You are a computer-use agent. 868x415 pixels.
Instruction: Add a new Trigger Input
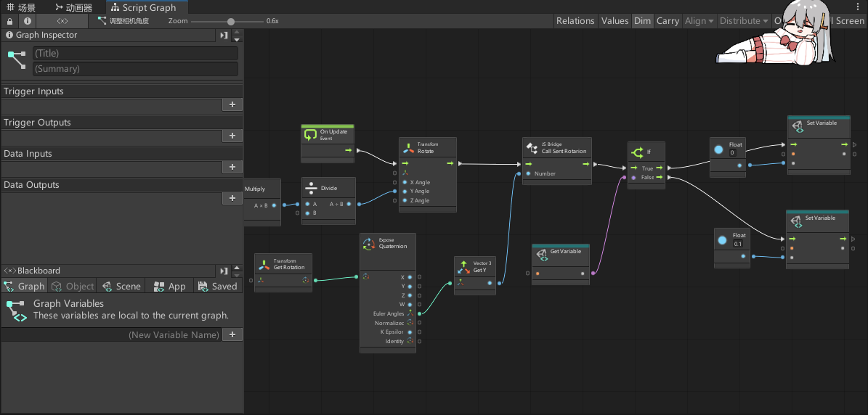pyautogui.click(x=232, y=104)
